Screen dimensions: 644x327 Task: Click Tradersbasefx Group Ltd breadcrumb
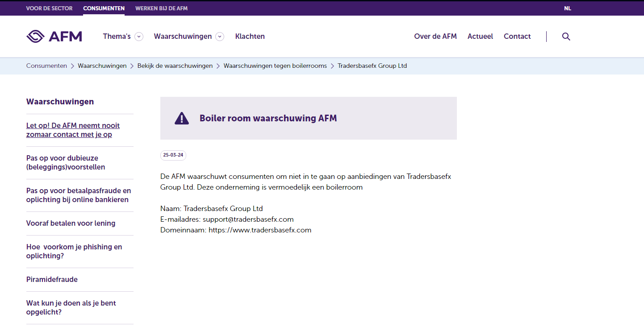[372, 66]
